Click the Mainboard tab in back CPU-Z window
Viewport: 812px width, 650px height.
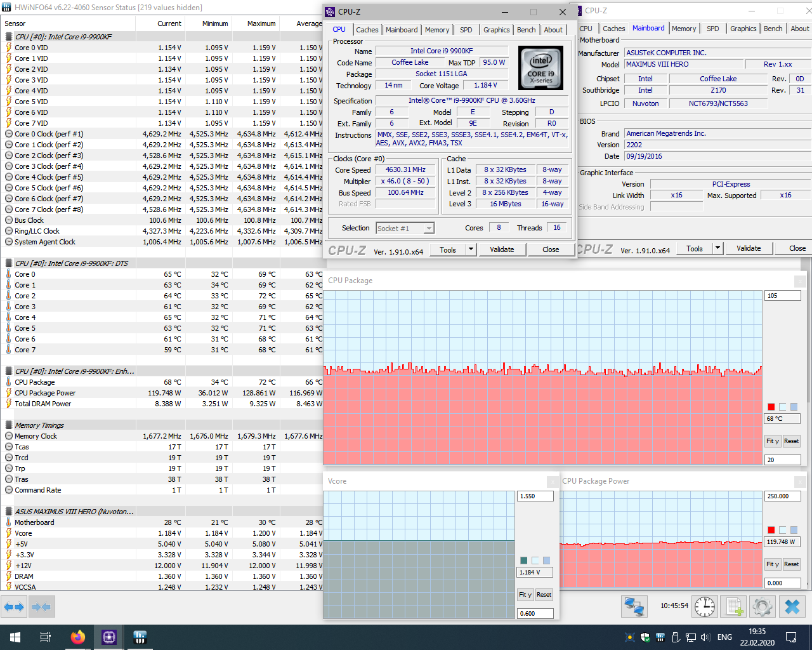click(648, 28)
